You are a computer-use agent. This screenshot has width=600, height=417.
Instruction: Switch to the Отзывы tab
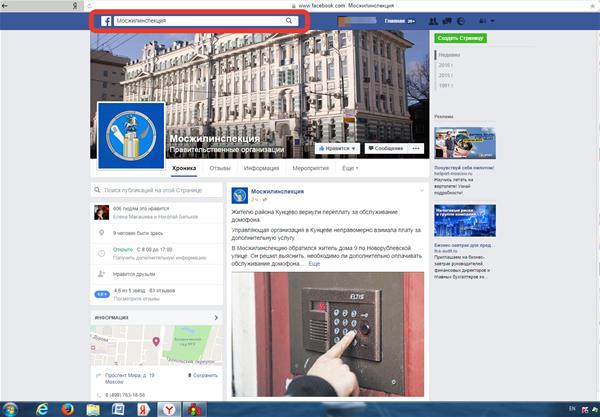click(220, 168)
